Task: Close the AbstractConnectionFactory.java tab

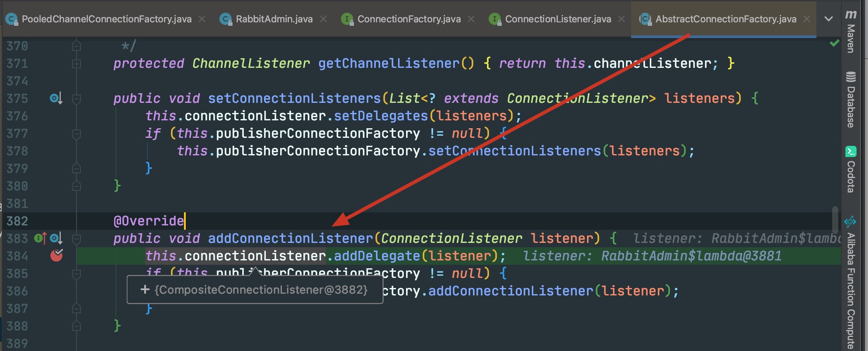Action: pyautogui.click(x=807, y=19)
